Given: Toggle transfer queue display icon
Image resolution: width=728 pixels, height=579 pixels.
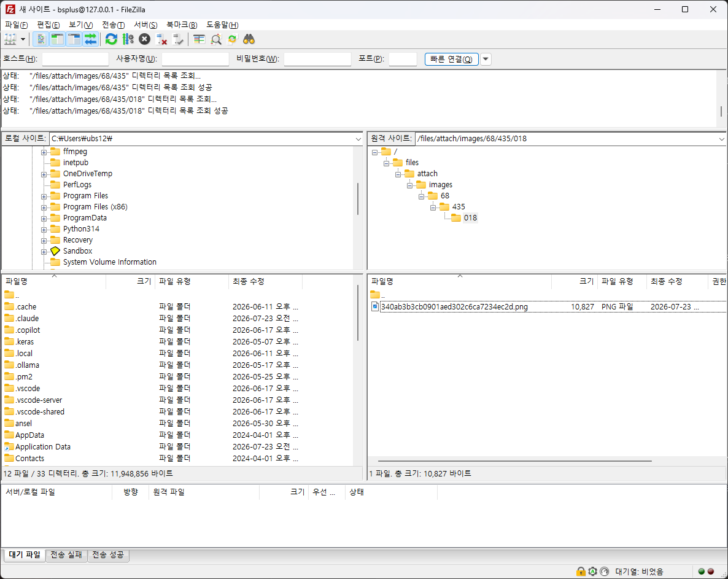Looking at the screenshot, I should (x=90, y=39).
